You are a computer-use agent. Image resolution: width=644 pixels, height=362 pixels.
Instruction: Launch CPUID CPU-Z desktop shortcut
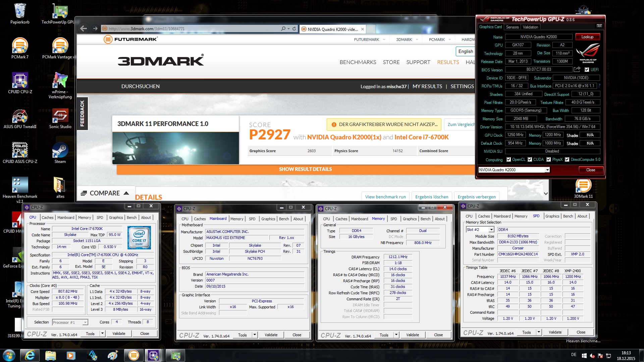tap(20, 83)
